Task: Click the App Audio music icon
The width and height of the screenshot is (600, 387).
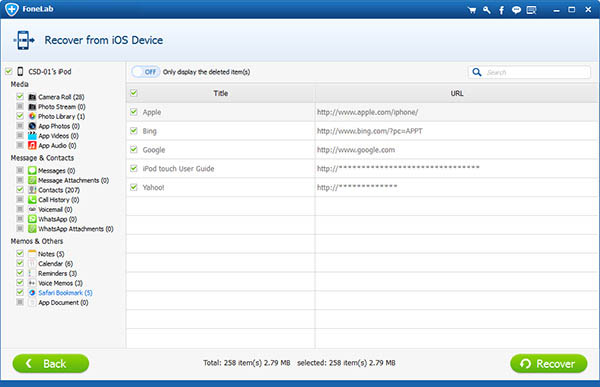Action: pos(32,145)
